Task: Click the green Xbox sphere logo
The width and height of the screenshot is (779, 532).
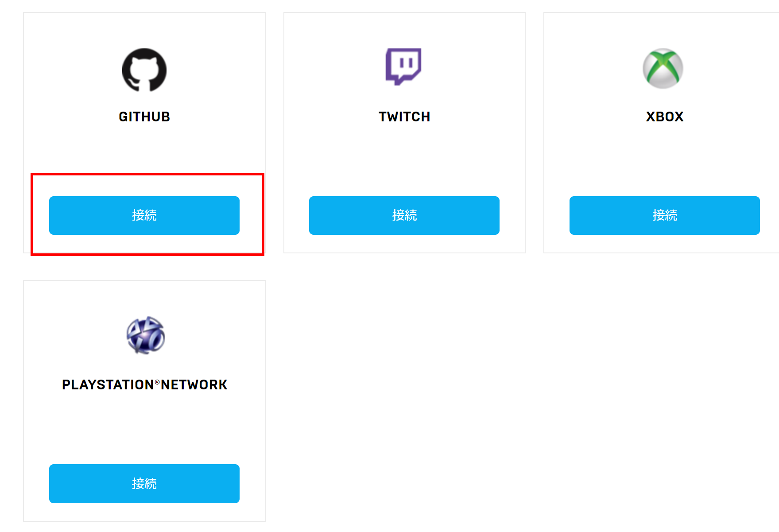Action: point(663,69)
